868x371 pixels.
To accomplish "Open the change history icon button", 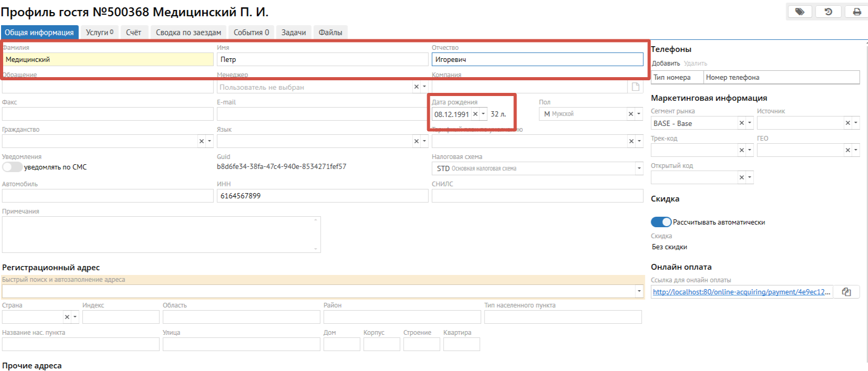I will (x=829, y=12).
